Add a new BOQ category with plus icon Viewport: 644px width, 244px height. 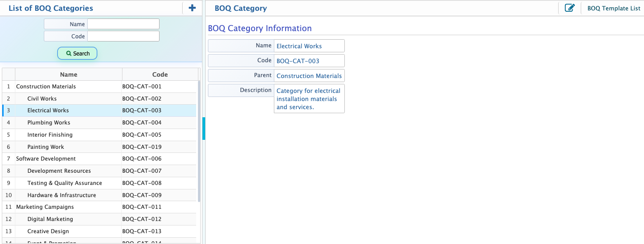(x=192, y=8)
